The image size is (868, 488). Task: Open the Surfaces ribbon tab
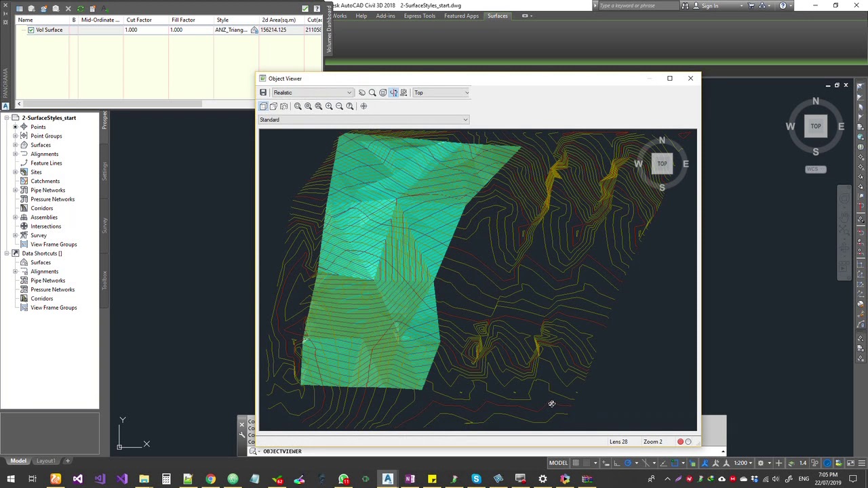[x=497, y=16]
